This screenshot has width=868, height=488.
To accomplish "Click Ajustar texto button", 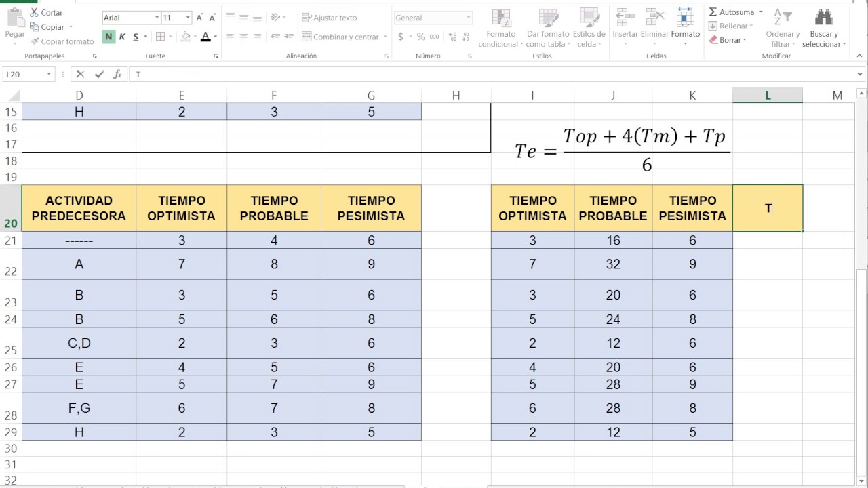I will [x=330, y=18].
